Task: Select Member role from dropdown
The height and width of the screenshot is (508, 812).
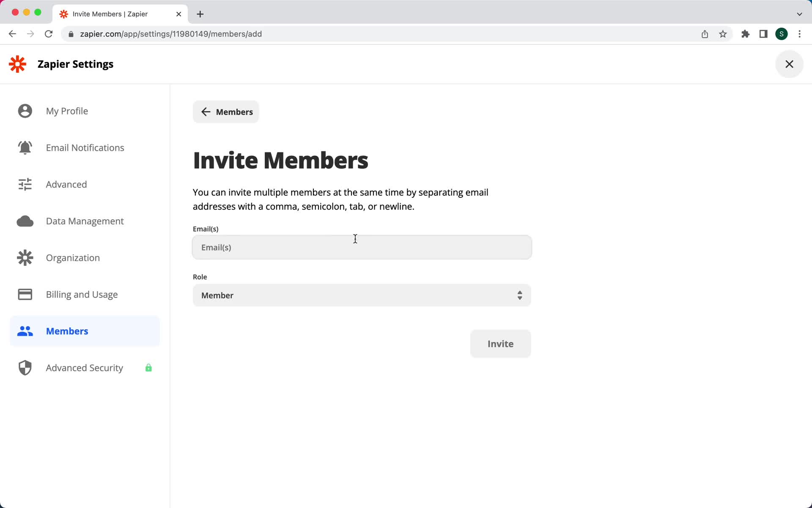Action: [x=361, y=295]
